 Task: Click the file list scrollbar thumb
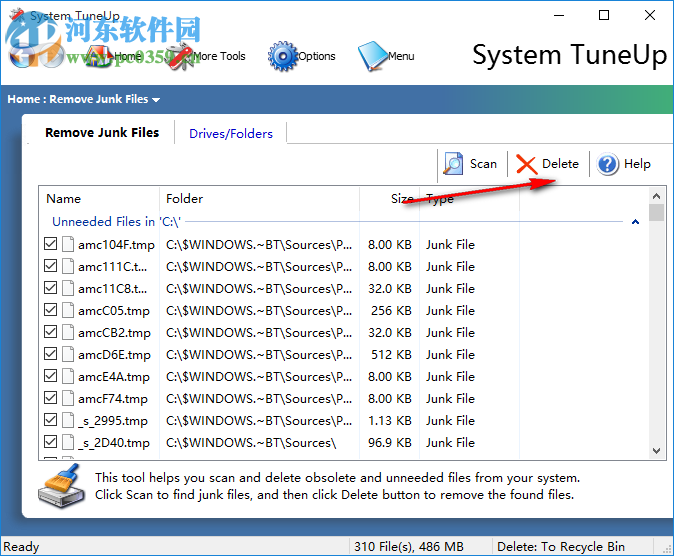click(656, 212)
